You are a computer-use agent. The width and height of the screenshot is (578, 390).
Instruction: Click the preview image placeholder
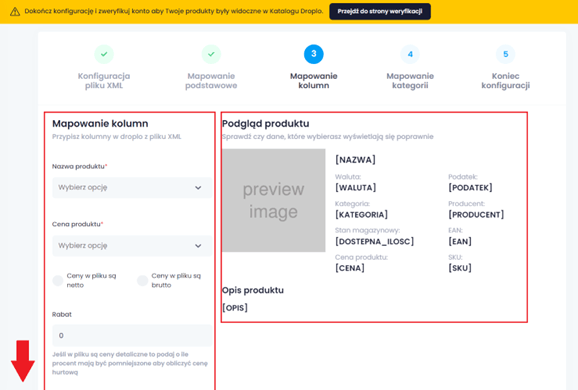274,200
